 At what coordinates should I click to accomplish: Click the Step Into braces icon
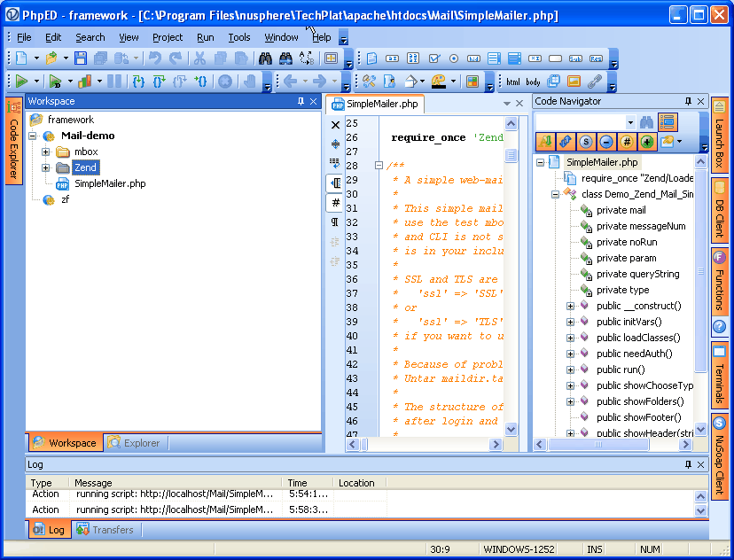click(x=138, y=82)
